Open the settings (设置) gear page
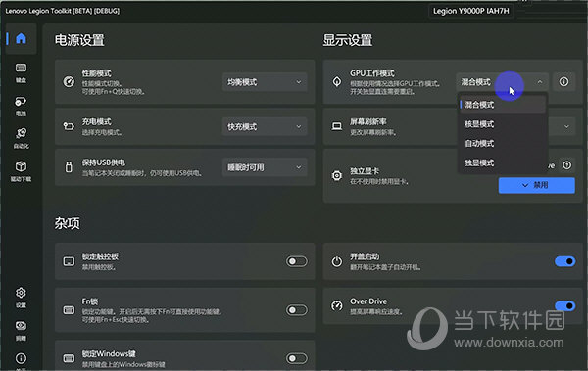The height and width of the screenshot is (371, 588). tap(21, 298)
